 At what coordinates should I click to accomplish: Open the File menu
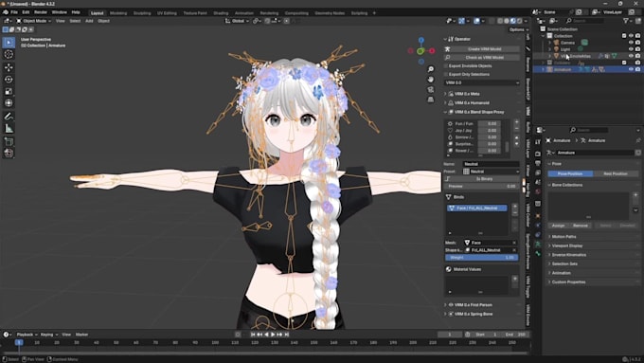tap(14, 12)
